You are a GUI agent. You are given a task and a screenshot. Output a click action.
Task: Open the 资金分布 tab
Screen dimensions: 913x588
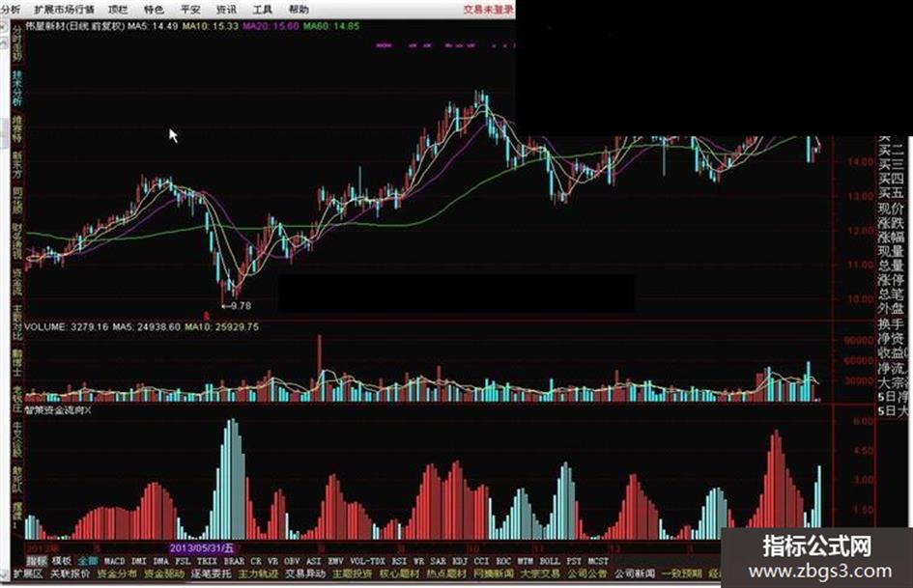[117, 574]
